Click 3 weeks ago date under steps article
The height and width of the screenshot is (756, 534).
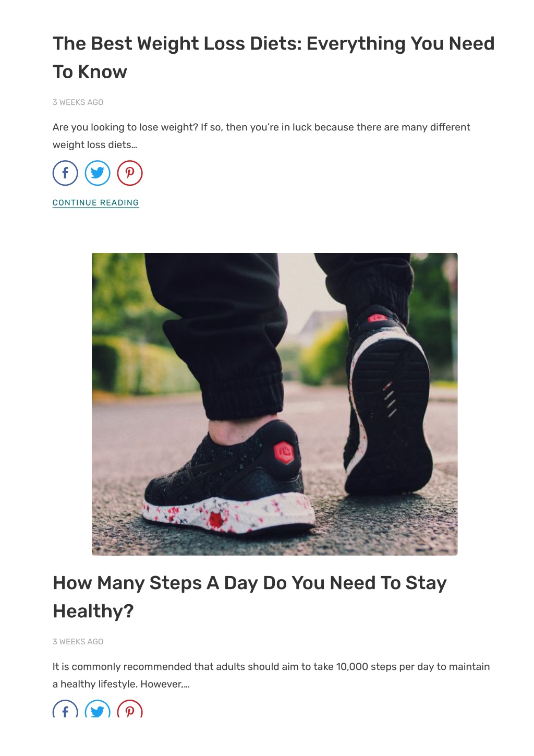(x=78, y=642)
